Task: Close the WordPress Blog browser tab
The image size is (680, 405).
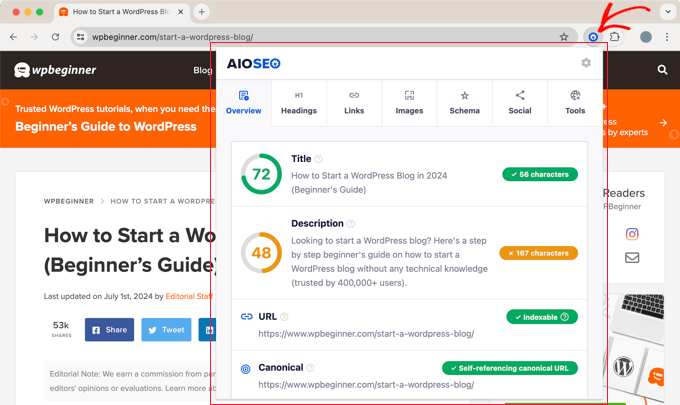Action: (180, 12)
